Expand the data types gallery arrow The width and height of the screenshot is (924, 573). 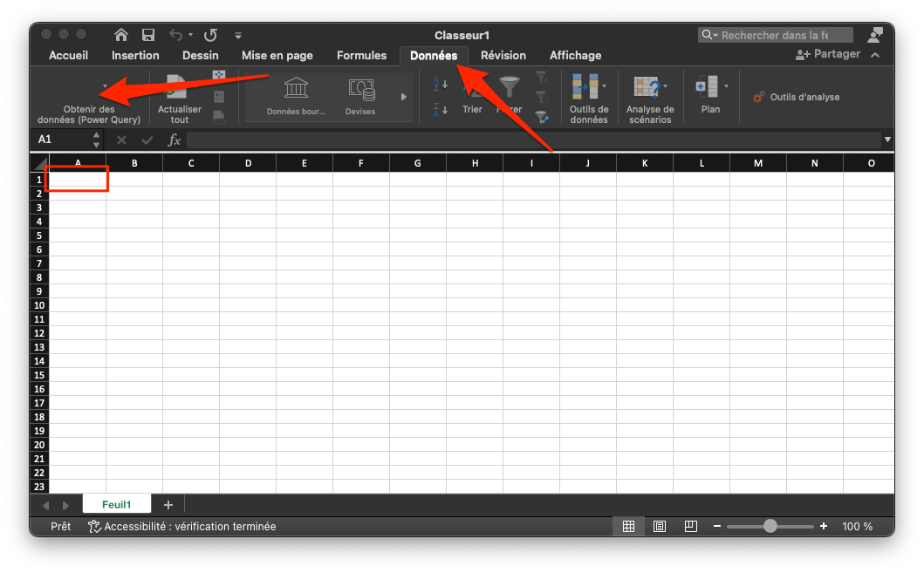pos(404,97)
